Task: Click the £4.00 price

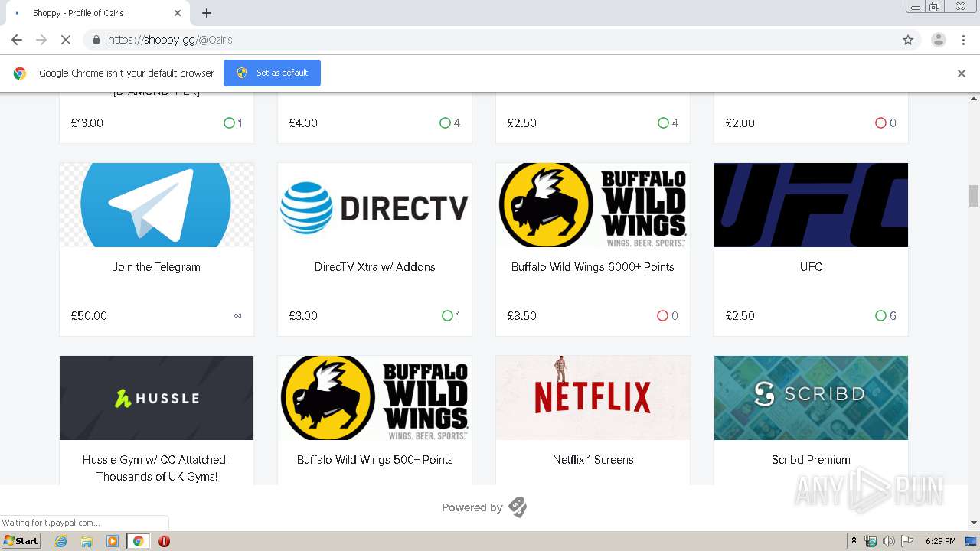Action: (x=303, y=123)
